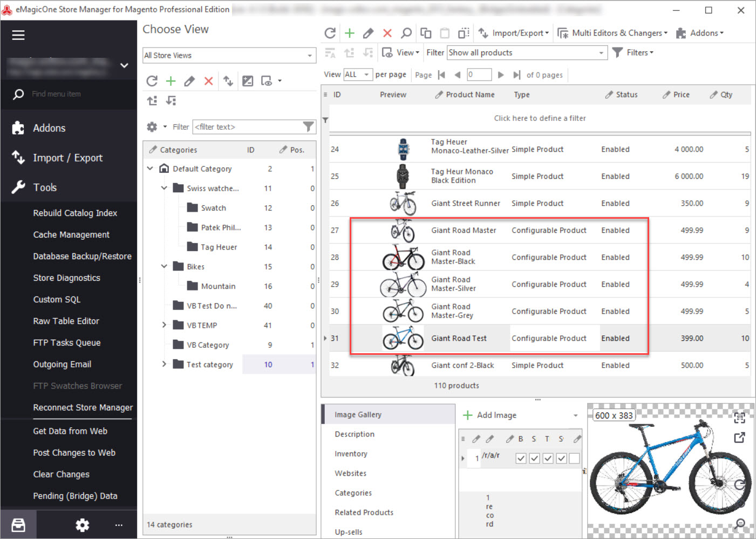Open the hamburger menu in sidebar
This screenshot has height=539, width=756.
[x=18, y=35]
